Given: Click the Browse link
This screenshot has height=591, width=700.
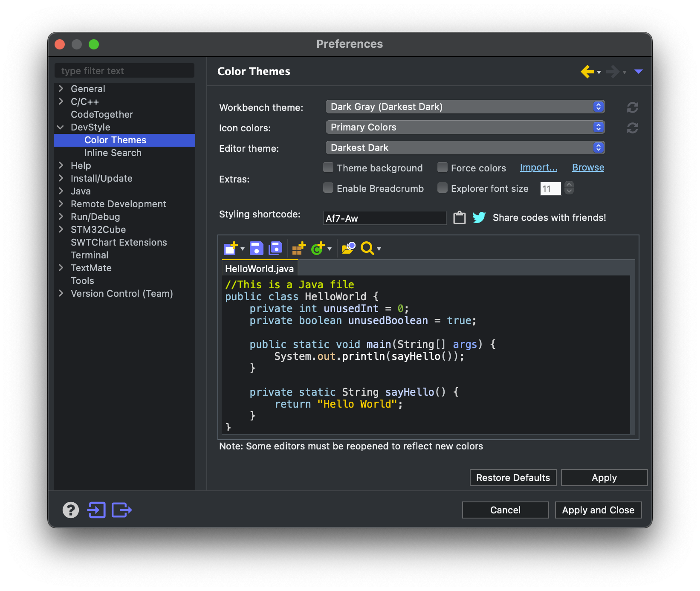Looking at the screenshot, I should (x=588, y=168).
